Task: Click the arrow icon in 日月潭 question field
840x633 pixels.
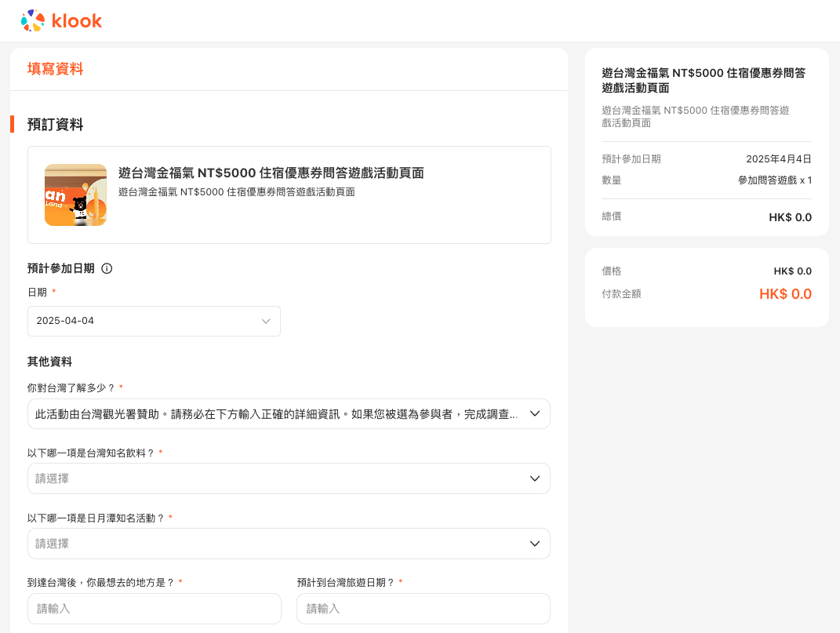Action: [x=535, y=544]
